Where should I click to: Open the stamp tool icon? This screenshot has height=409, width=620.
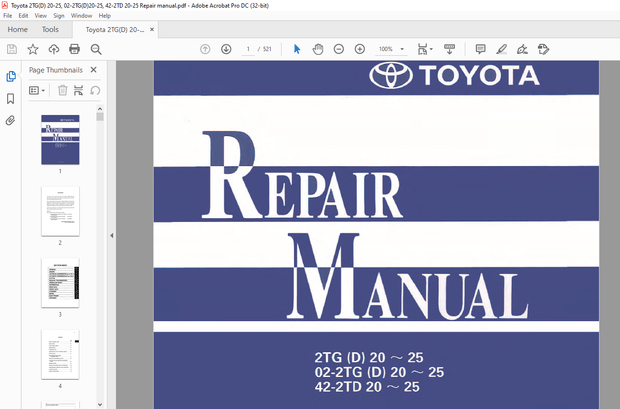[x=544, y=49]
